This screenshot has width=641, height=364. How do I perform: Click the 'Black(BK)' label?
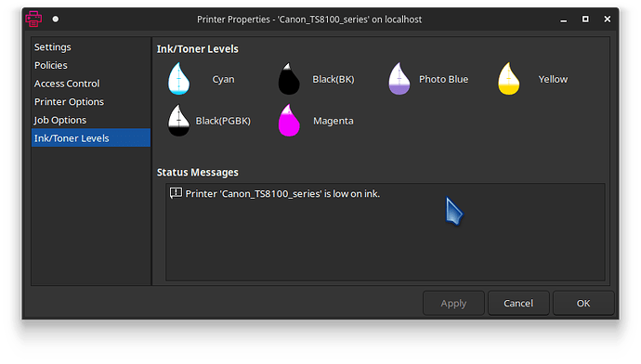334,79
